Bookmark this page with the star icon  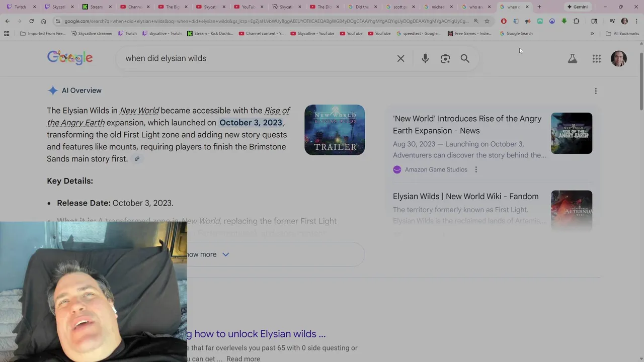click(x=487, y=21)
